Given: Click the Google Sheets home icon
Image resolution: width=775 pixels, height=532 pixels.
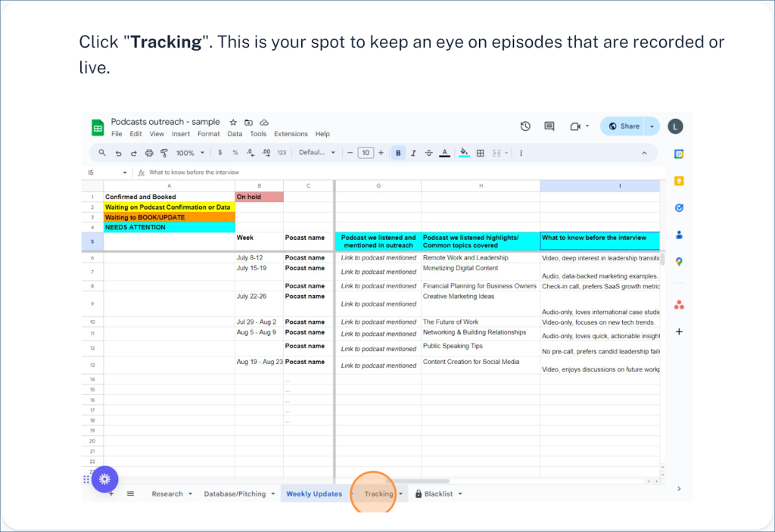Looking at the screenshot, I should point(98,128).
